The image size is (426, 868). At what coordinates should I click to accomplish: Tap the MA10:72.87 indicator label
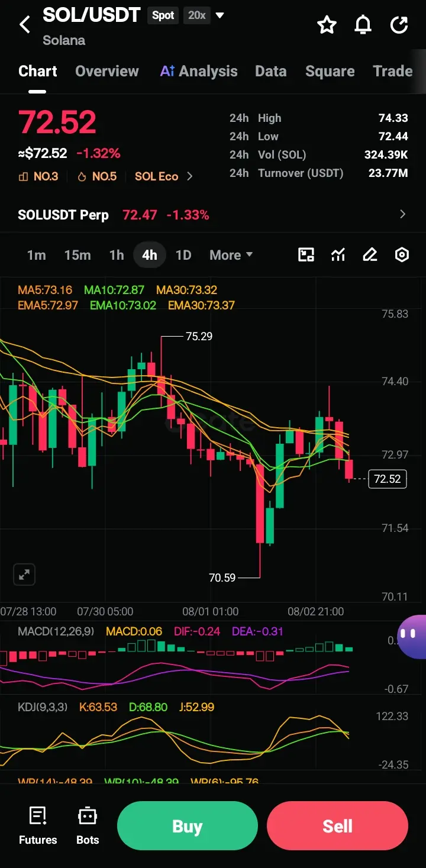click(x=114, y=290)
